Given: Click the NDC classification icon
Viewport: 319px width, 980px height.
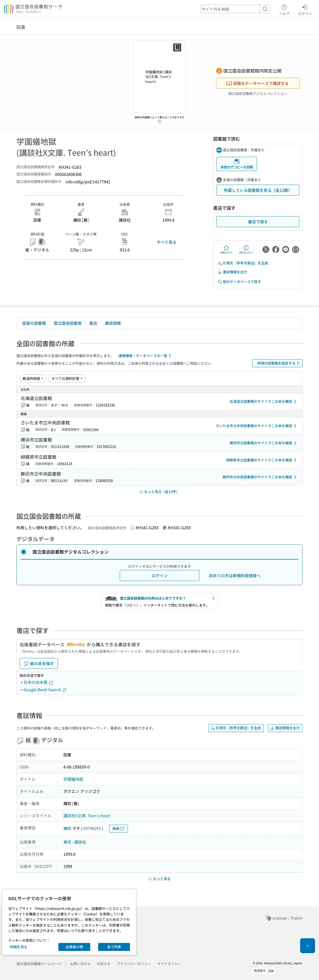Looking at the screenshot, I should coord(125,242).
